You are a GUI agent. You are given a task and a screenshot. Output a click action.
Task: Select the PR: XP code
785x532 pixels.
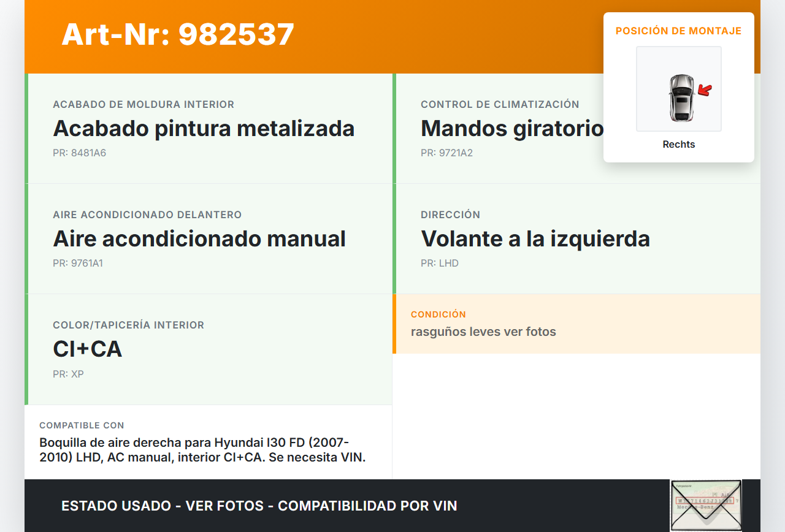[x=68, y=374]
